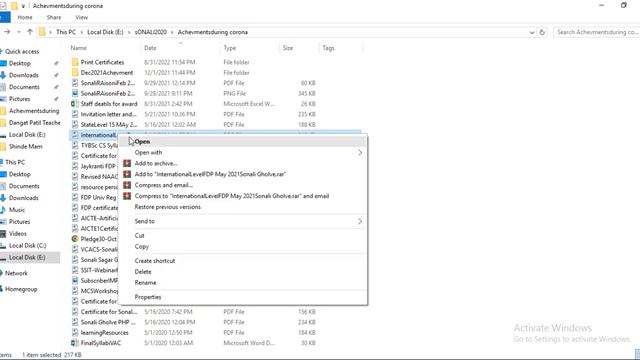Sort files by Type column

click(230, 48)
